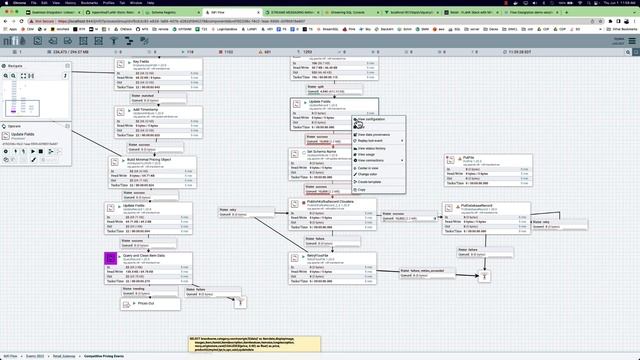Click the purple Query and Clean processor icon
This screenshot has width=640, height=360.
pos(111,258)
